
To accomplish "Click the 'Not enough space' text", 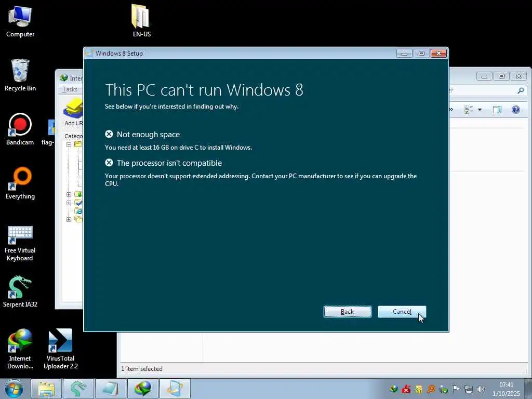I will pos(148,135).
